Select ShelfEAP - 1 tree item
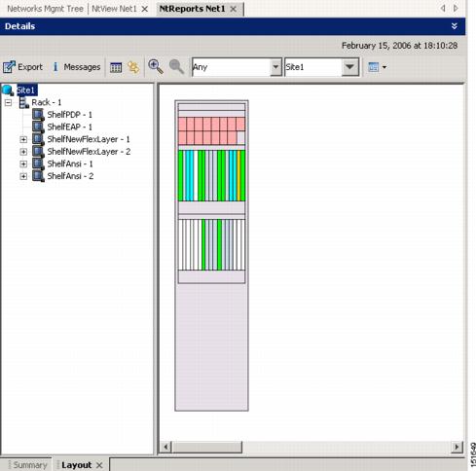Screen dimensions: 476x471 (70, 127)
